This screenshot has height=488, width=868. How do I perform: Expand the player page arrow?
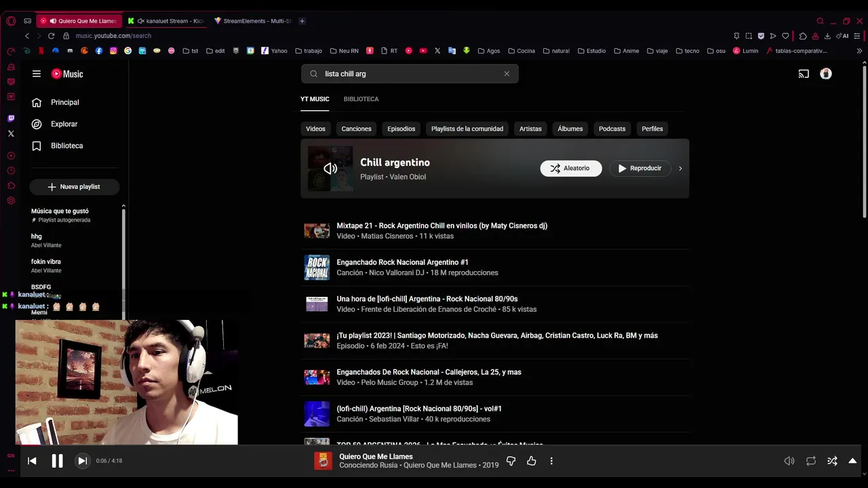click(x=852, y=461)
